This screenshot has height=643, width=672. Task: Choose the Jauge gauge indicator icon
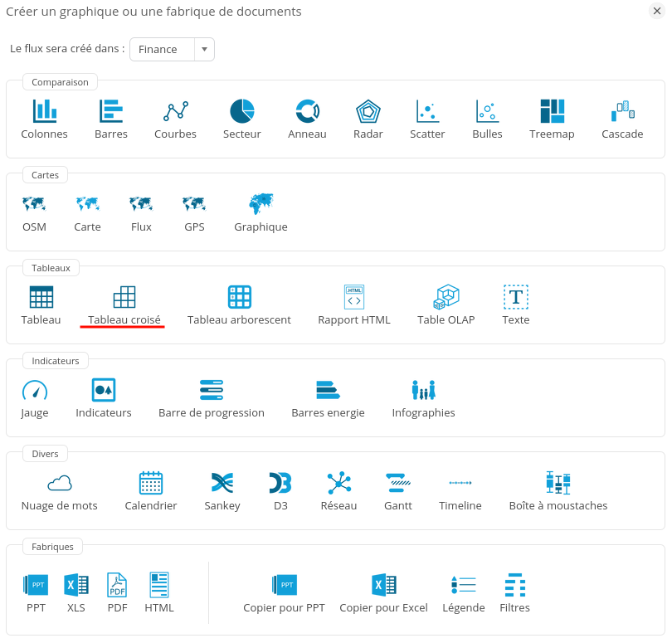[x=35, y=390]
